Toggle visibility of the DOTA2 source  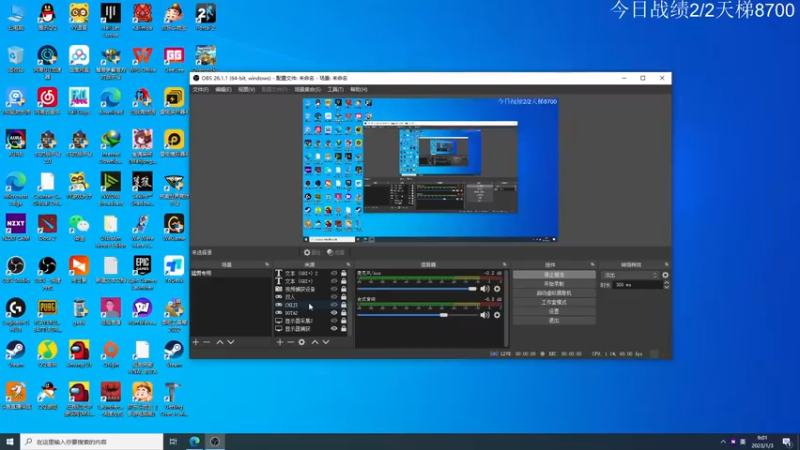click(334, 313)
